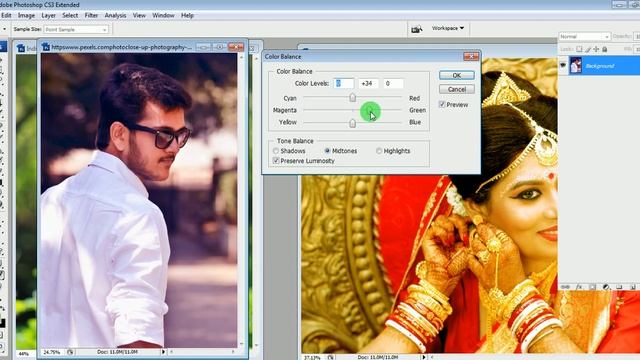Viewport: 640px width, 360px height.
Task: Open the Window menu
Action: (x=163, y=15)
